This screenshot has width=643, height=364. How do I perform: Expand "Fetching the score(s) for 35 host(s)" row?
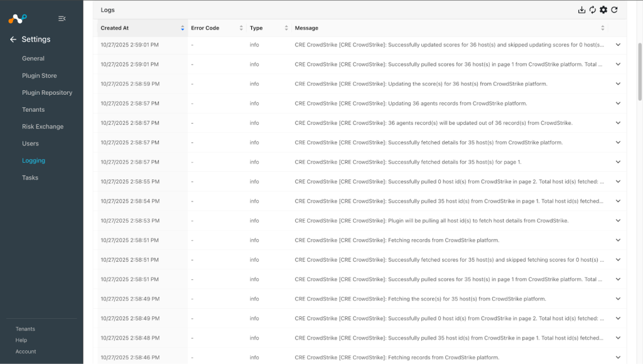pyautogui.click(x=618, y=299)
